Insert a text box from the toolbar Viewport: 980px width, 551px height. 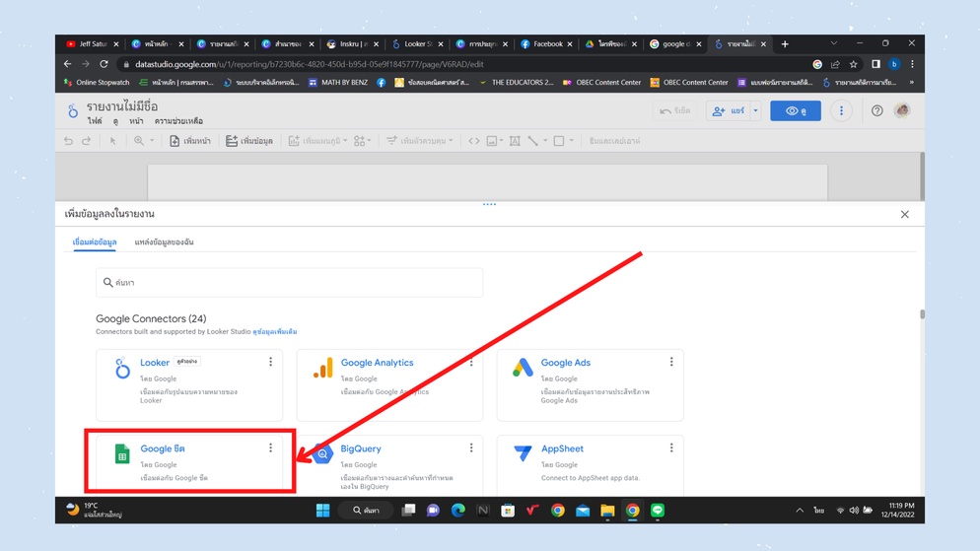point(515,141)
